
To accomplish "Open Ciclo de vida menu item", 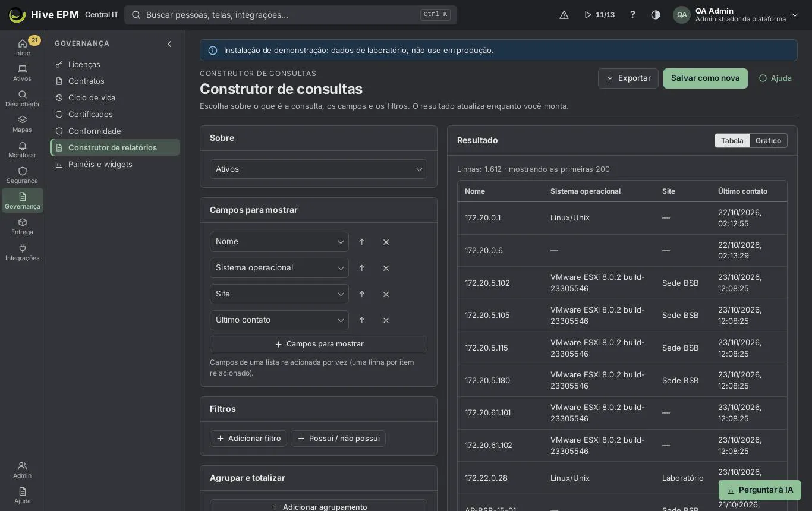I will click(115, 97).
